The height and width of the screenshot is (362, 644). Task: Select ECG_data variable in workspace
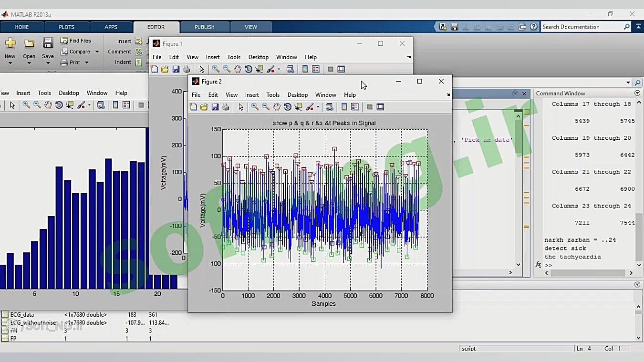point(22,315)
